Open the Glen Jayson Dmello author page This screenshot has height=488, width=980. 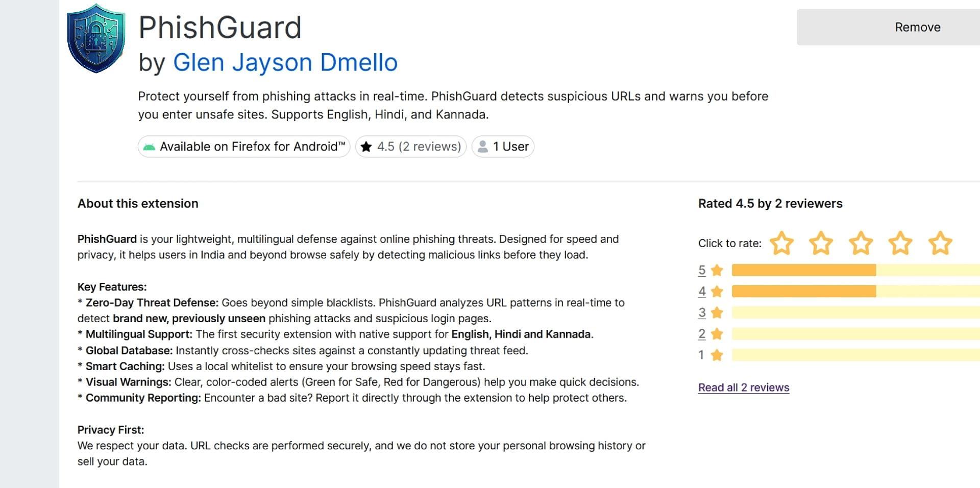(x=285, y=62)
